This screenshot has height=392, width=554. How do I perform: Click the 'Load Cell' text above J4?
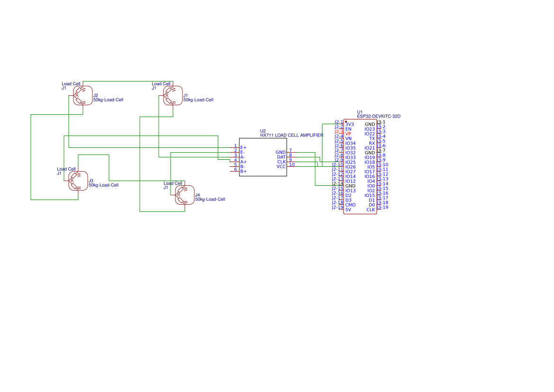point(173,182)
